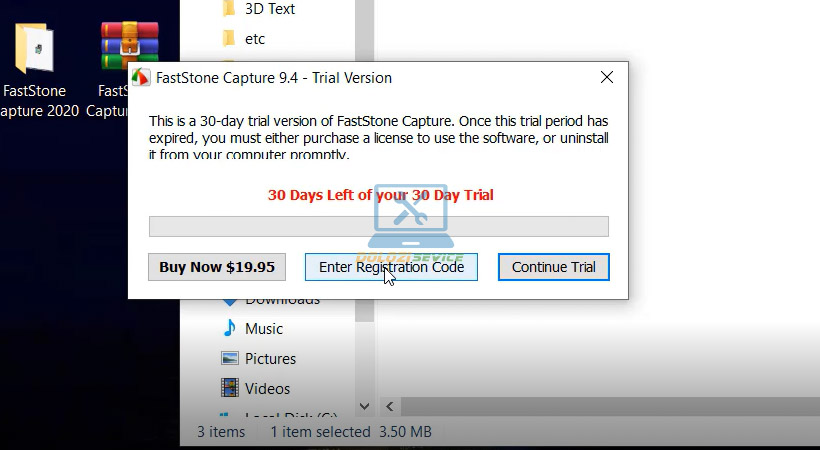Screen dimensions: 820x450
Task: Open the Music folder label
Action: [264, 328]
